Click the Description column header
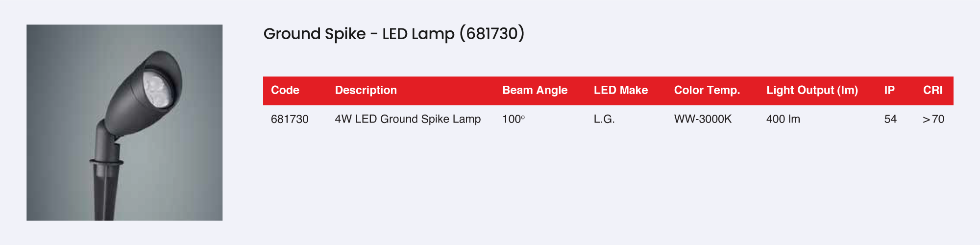 click(366, 90)
